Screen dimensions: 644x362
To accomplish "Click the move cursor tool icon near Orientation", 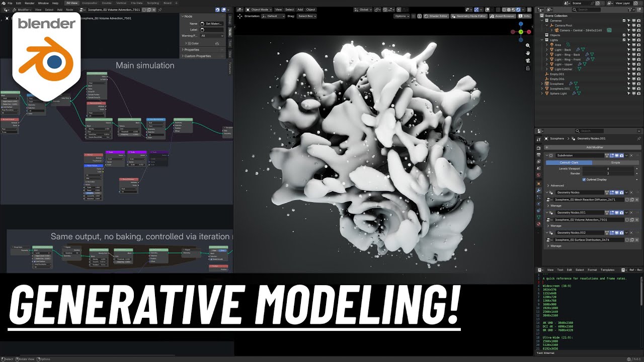I will (240, 16).
